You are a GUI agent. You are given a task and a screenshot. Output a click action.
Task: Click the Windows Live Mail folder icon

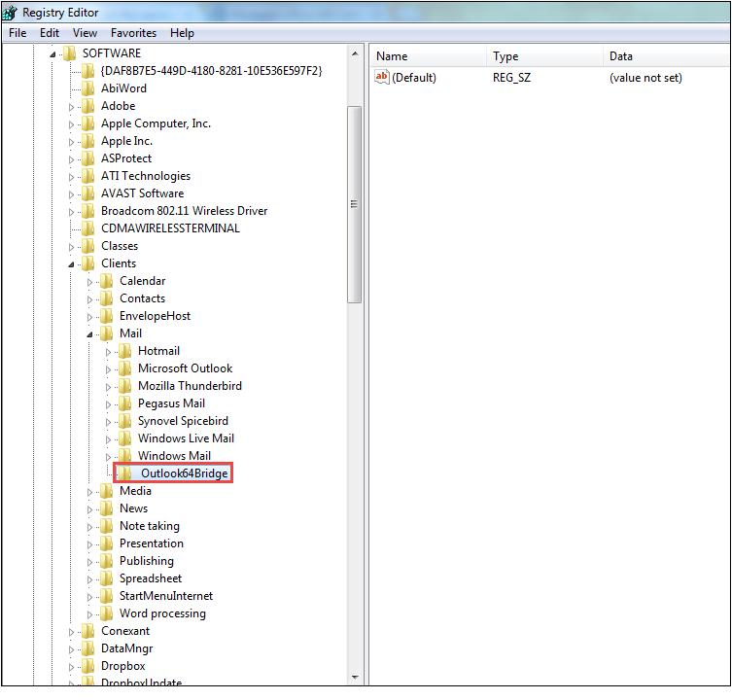(x=124, y=438)
